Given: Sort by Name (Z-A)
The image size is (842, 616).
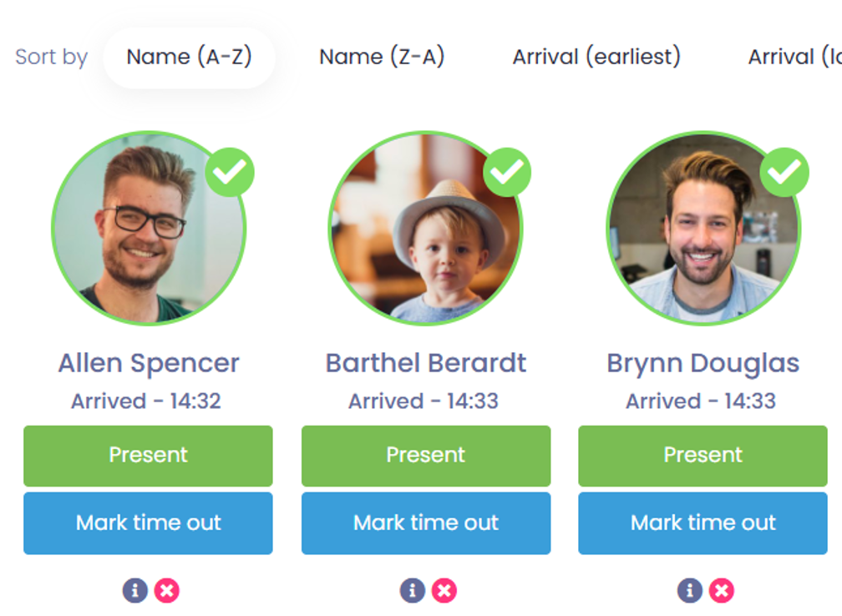Looking at the screenshot, I should 382,57.
